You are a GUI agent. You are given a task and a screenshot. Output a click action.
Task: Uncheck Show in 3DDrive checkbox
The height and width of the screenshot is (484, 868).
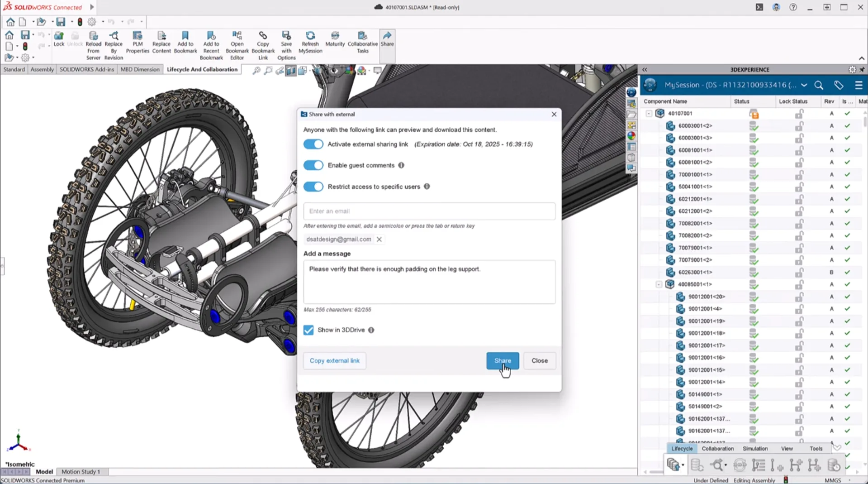(x=308, y=330)
